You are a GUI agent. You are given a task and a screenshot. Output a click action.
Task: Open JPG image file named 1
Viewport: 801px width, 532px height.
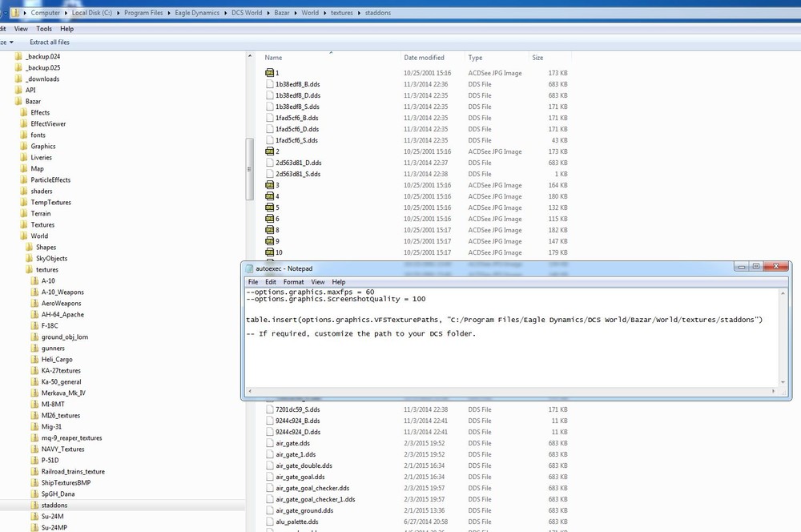point(277,73)
